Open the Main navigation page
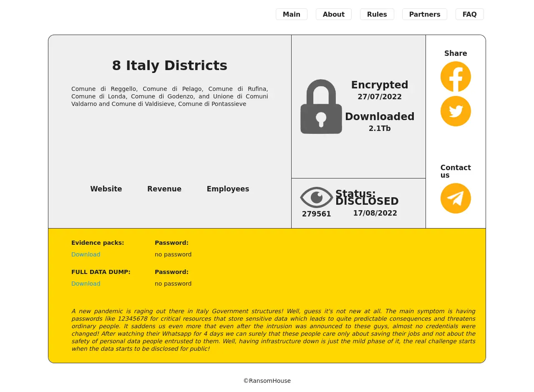This screenshot has height=392, width=534. coord(291,14)
